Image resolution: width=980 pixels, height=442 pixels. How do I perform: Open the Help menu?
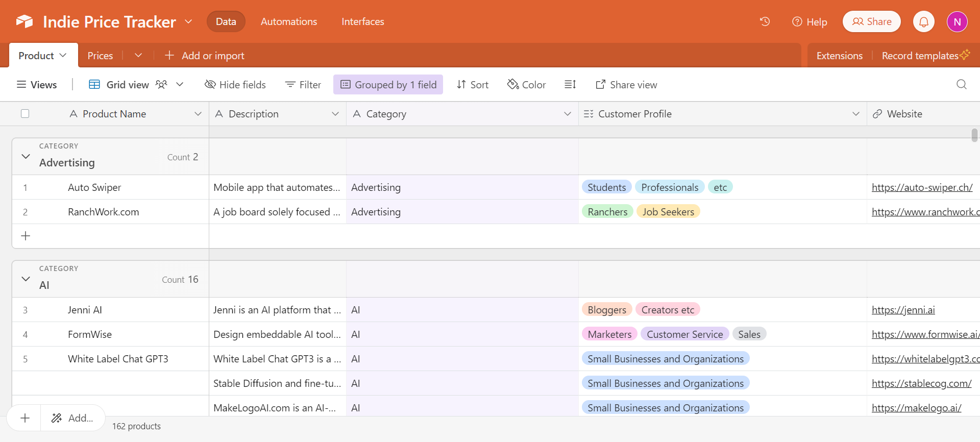[x=810, y=21]
